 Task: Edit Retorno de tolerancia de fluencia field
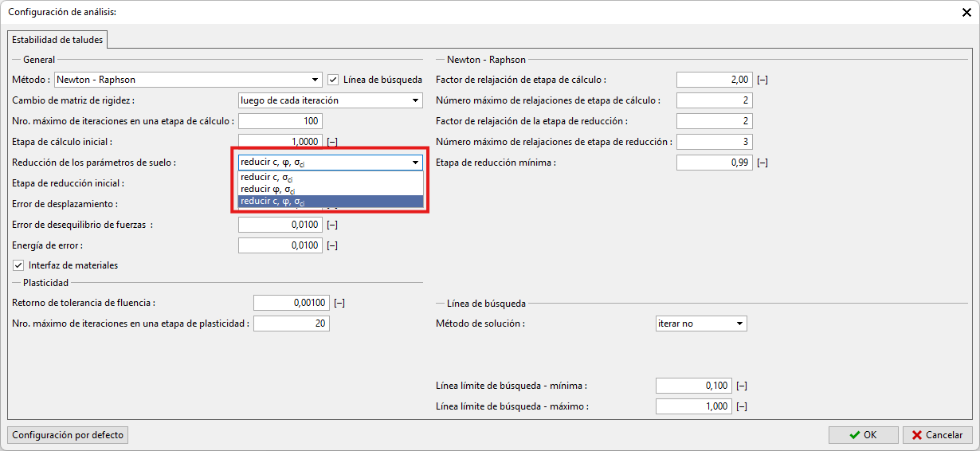click(x=291, y=303)
